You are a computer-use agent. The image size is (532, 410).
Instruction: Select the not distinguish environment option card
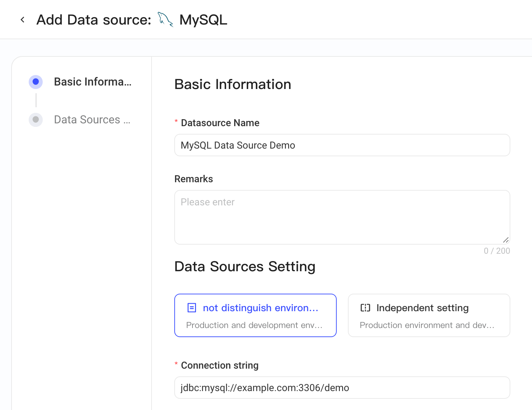[x=255, y=315]
